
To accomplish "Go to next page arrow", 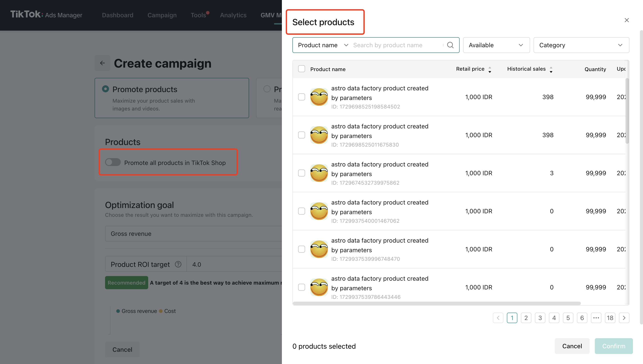I will click(x=624, y=318).
